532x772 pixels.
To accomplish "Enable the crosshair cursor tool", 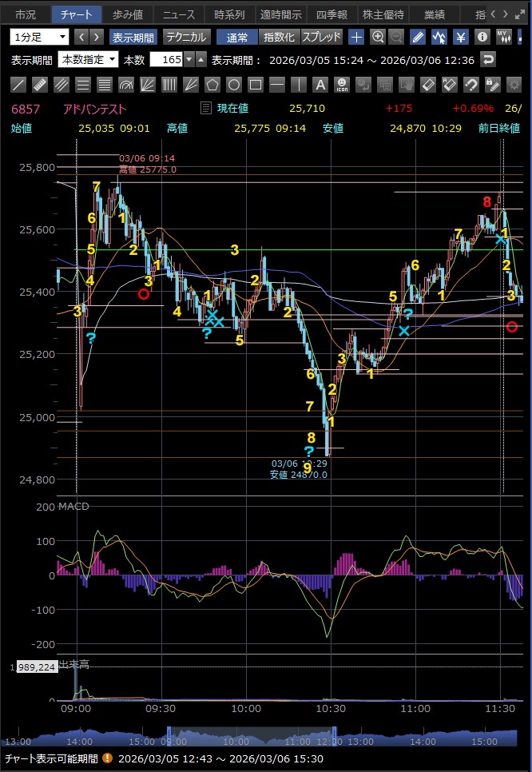I will [x=357, y=37].
